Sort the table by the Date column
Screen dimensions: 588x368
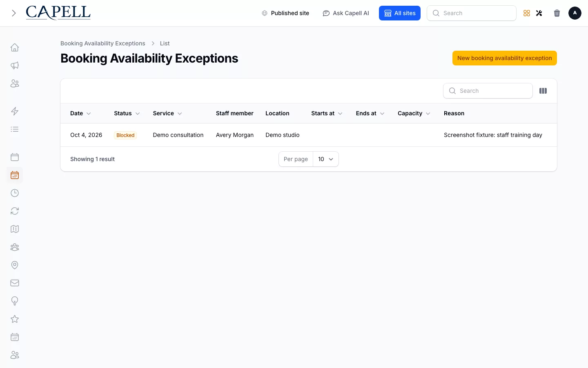click(x=80, y=113)
